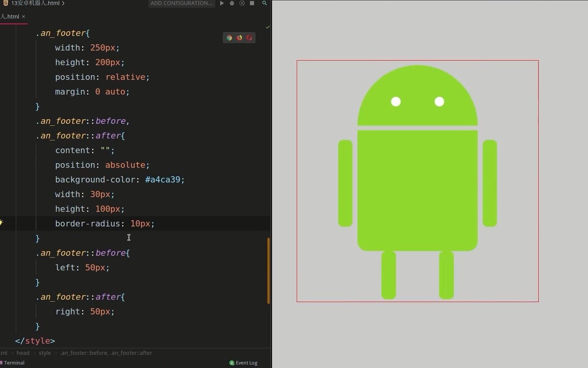Click the position absolute value
The height and width of the screenshot is (368, 588).
(125, 165)
